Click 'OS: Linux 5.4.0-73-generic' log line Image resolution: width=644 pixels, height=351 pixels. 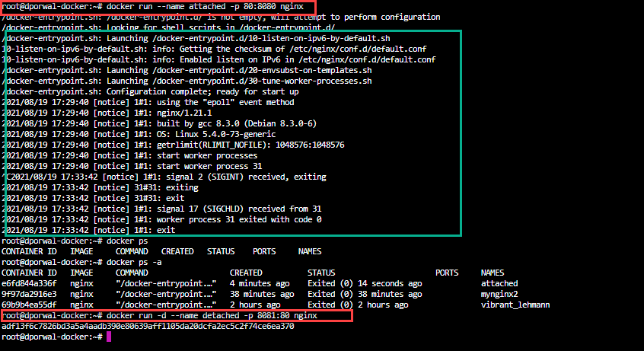point(139,135)
